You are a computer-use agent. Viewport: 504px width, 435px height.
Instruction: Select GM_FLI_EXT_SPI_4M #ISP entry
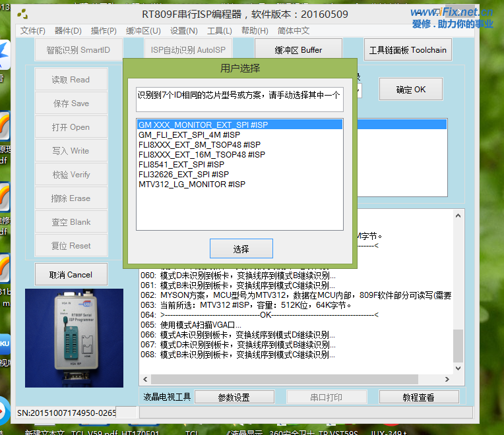click(239, 134)
